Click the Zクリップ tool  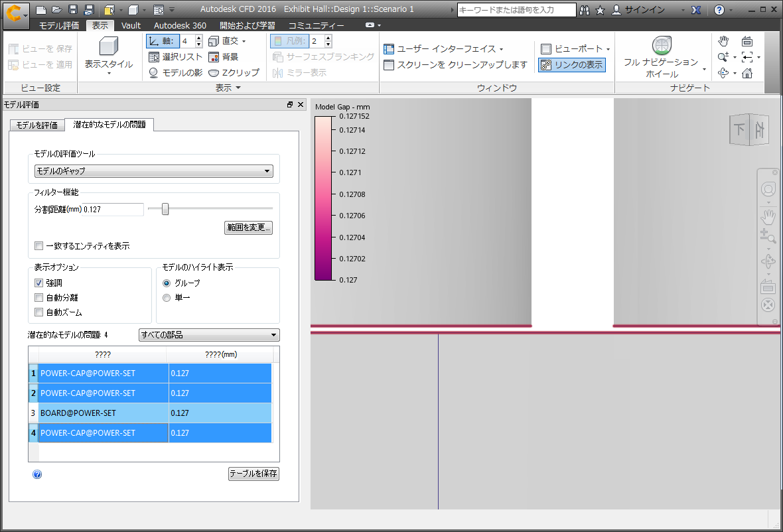pyautogui.click(x=234, y=73)
